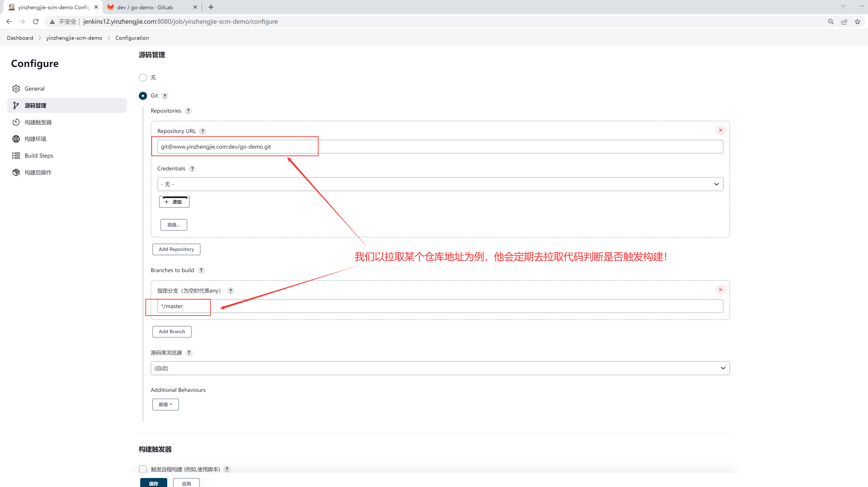868x487 pixels.
Task: Click help icon next to Branches to build
Action: 201,270
